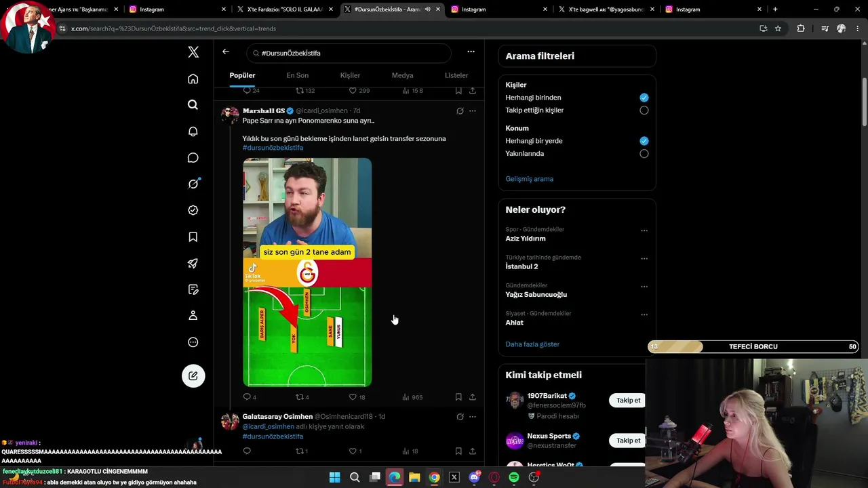Open Chrome media controls icon

coord(825,28)
